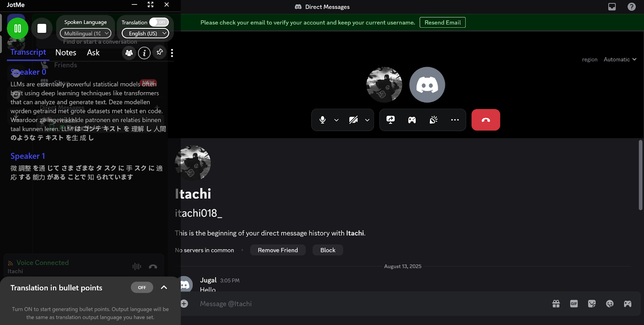This screenshot has width=644, height=325.
Task: Click the Itachi heading name in chat
Action: [193, 194]
